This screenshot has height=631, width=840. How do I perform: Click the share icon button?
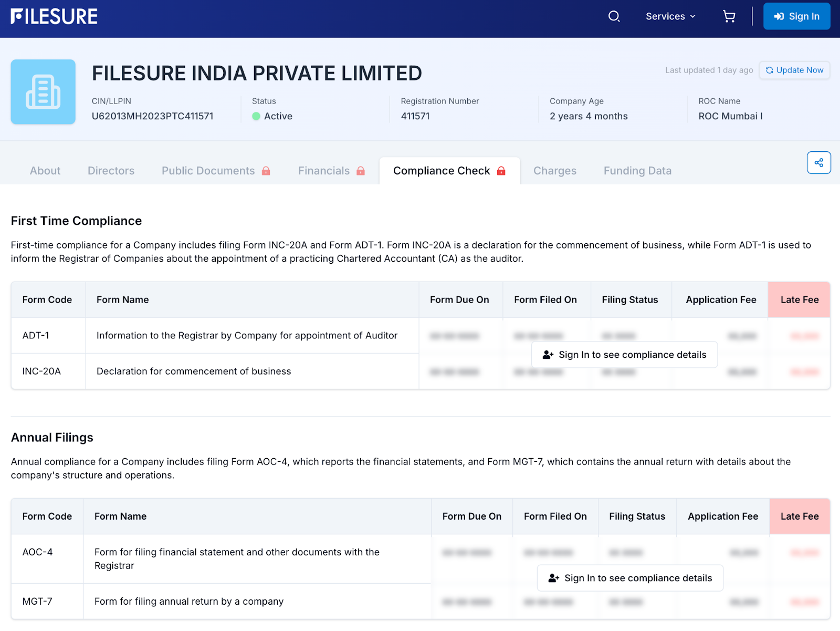click(x=818, y=163)
